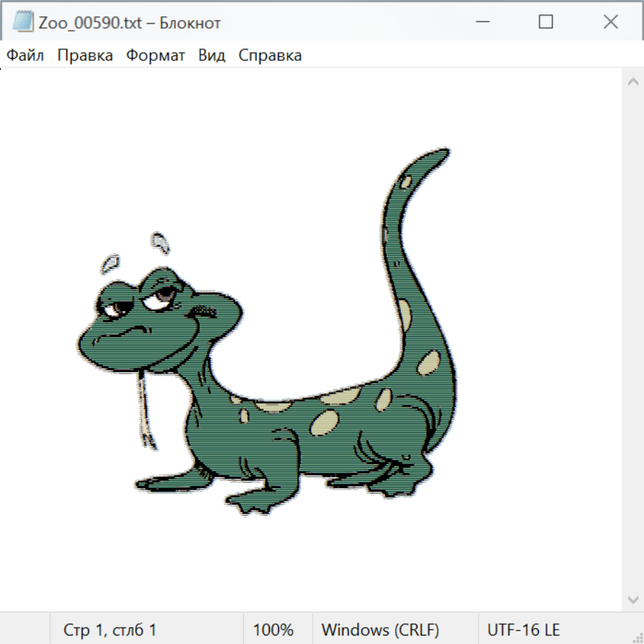
Task: Click the scroll up arrow
Action: pos(633,82)
